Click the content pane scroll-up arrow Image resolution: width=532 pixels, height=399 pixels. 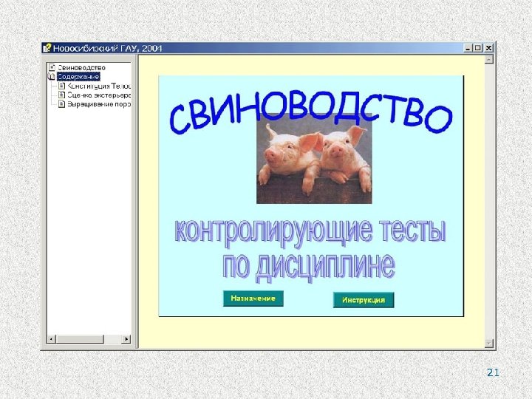click(x=489, y=59)
